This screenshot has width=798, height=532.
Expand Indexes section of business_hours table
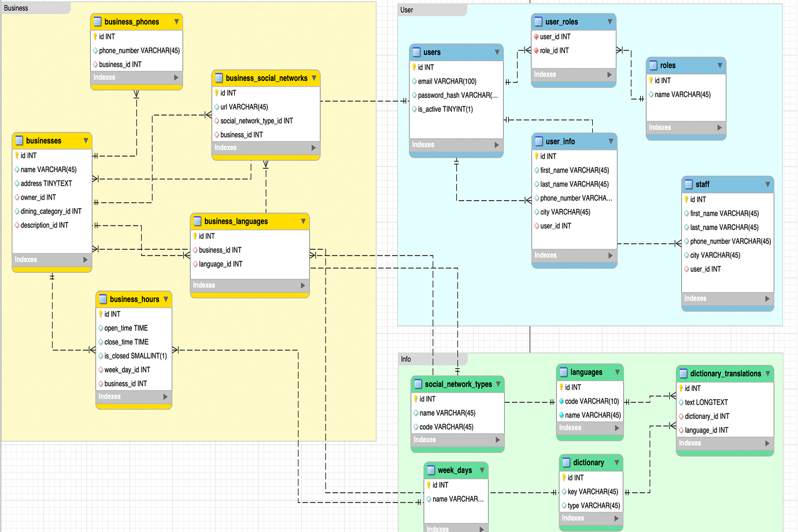coord(165,397)
